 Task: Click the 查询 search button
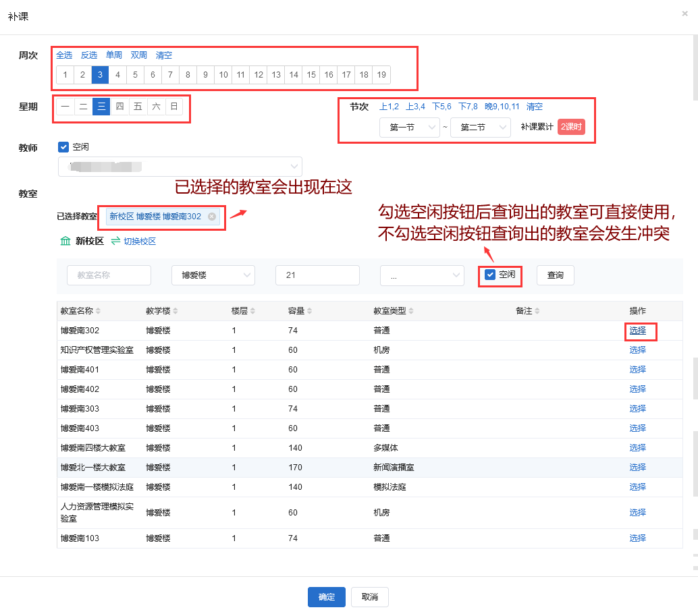[555, 275]
